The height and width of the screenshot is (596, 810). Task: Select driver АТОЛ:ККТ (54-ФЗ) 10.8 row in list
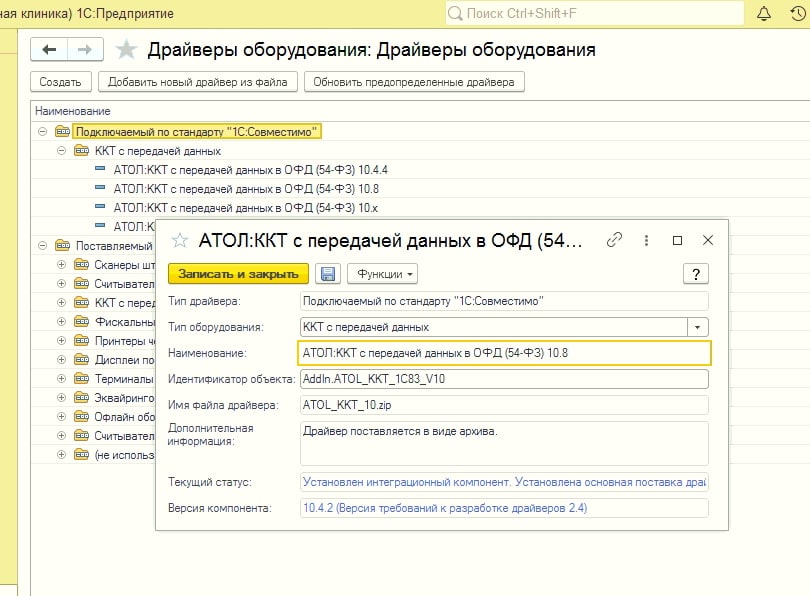point(246,189)
